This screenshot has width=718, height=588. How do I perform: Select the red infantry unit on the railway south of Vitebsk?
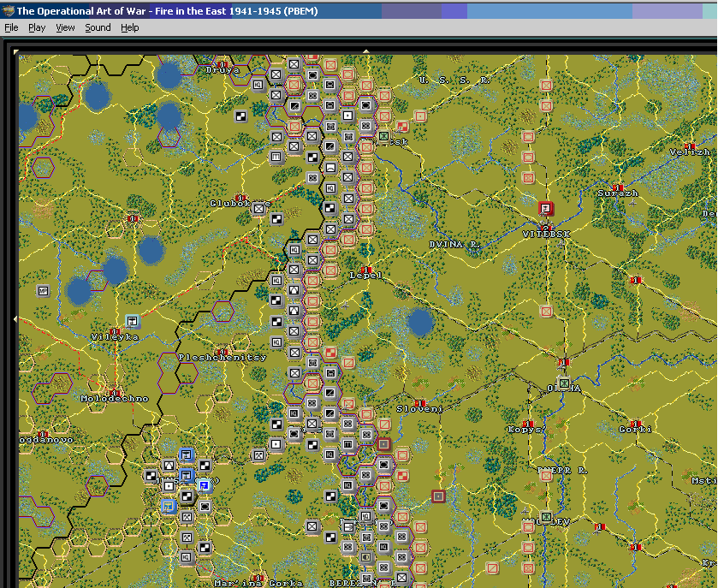pos(545,312)
